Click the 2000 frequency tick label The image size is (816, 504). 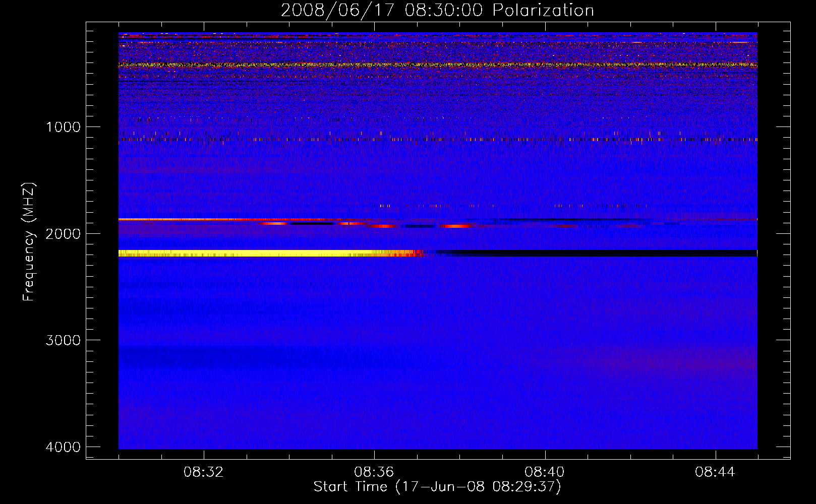[63, 233]
